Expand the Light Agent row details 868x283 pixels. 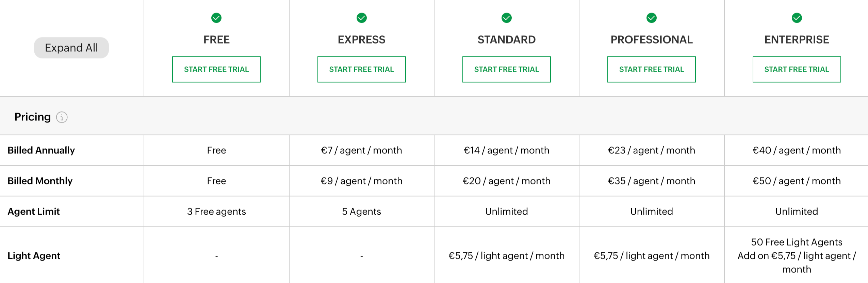click(34, 255)
